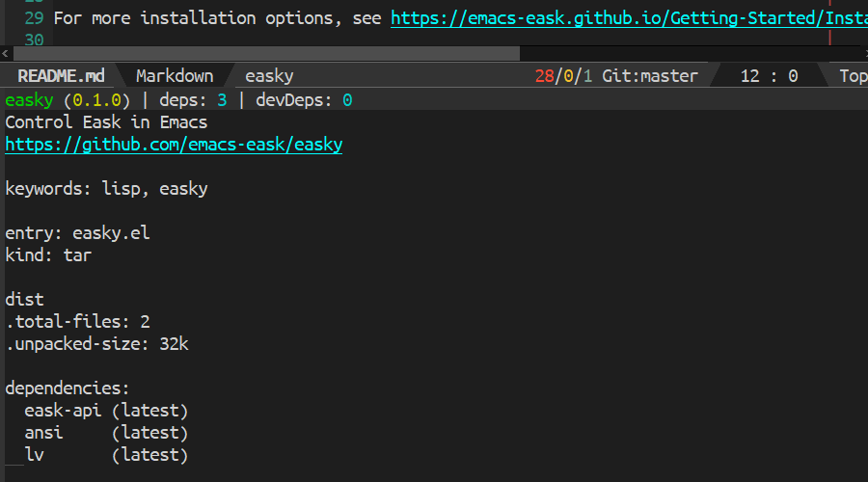868x482 pixels.
Task: Click line number 30 in the gutter
Action: tap(34, 40)
